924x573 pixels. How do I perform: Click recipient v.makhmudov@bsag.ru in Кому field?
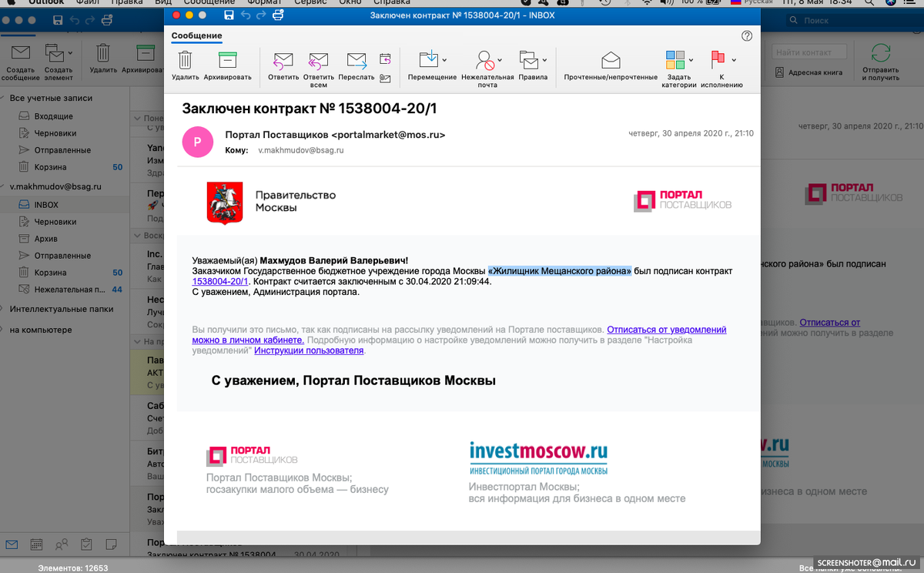[301, 150]
